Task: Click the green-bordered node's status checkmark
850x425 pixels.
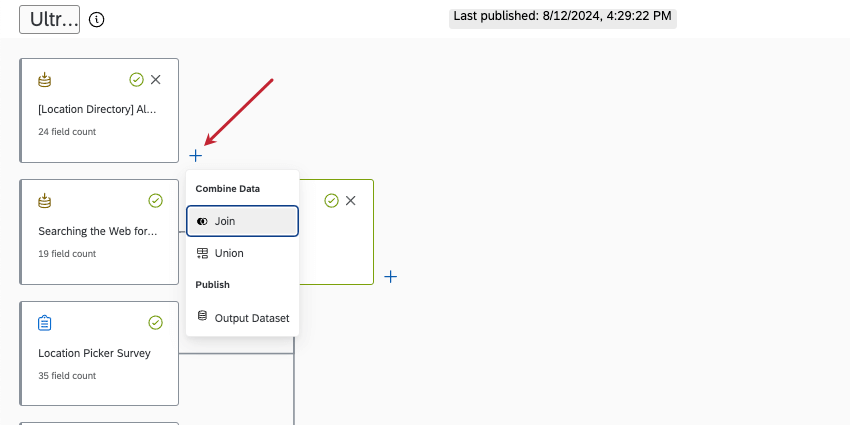Action: click(331, 201)
